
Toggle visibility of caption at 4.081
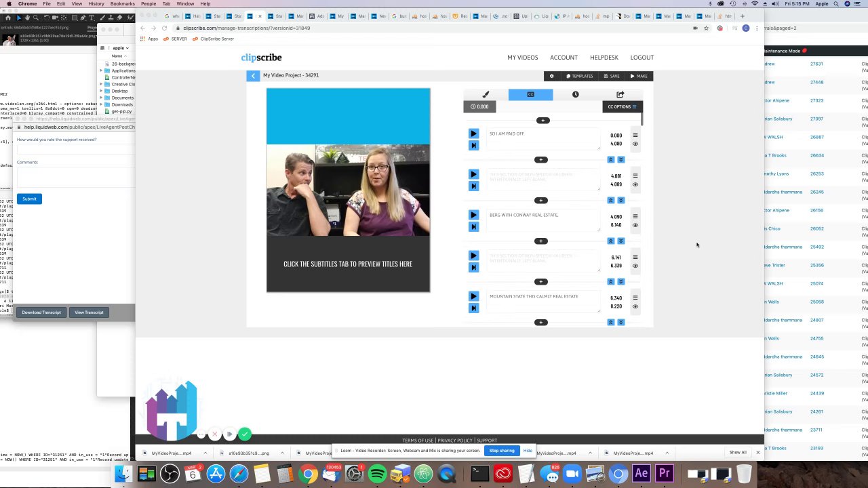click(x=635, y=184)
